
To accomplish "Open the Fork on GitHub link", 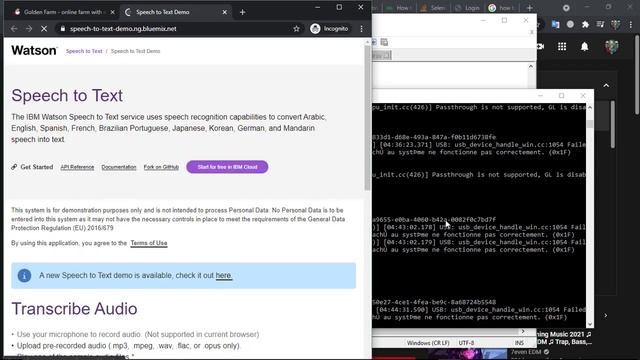I will (161, 167).
